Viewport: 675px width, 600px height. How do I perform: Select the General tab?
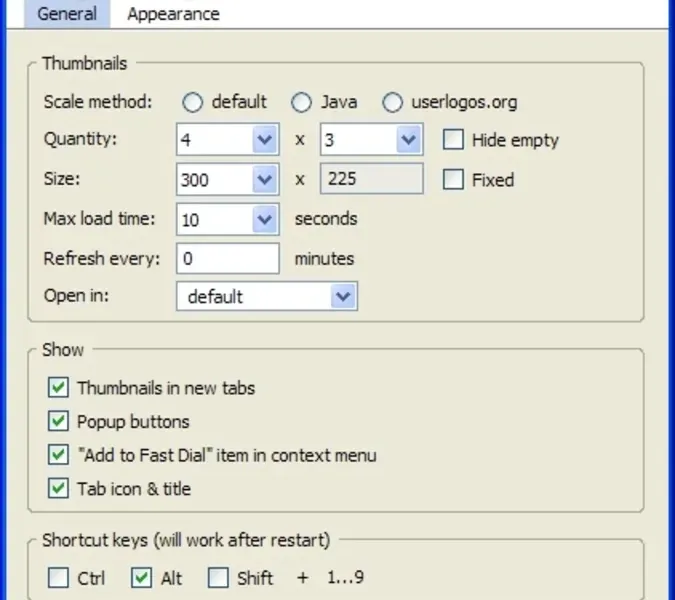[67, 14]
